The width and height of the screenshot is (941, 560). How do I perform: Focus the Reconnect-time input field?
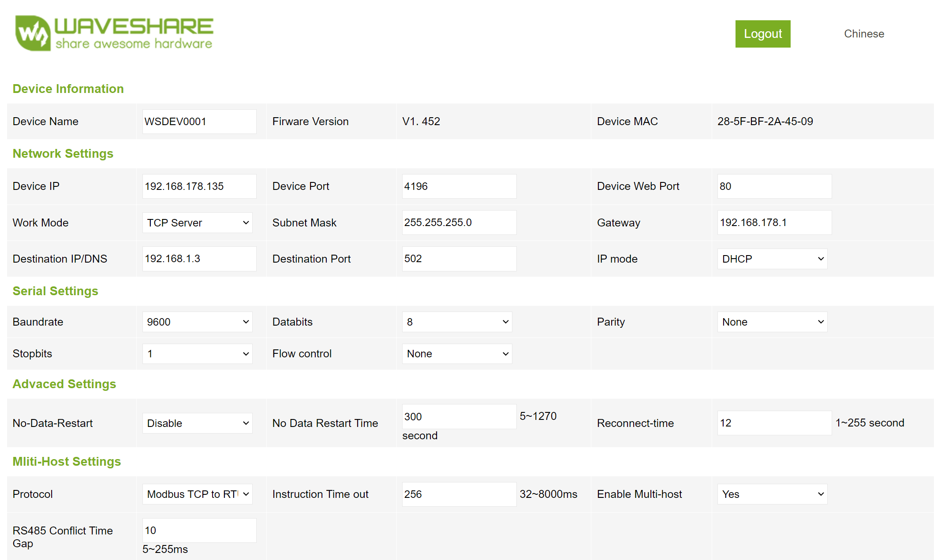pos(774,423)
